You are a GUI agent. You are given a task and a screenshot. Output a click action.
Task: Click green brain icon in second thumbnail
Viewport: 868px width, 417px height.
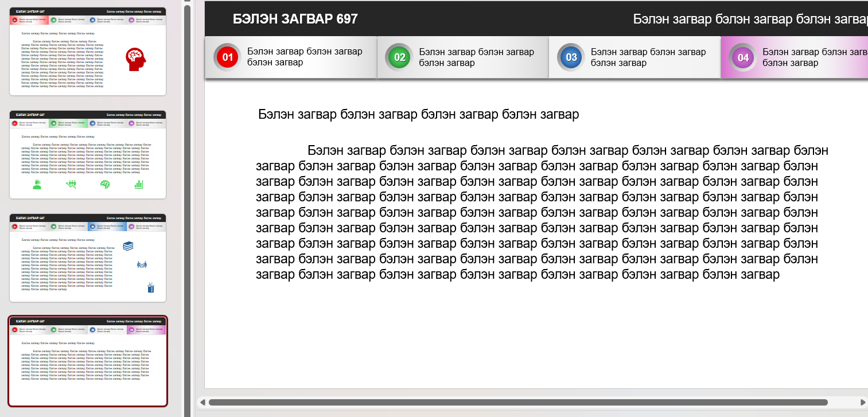pyautogui.click(x=105, y=184)
